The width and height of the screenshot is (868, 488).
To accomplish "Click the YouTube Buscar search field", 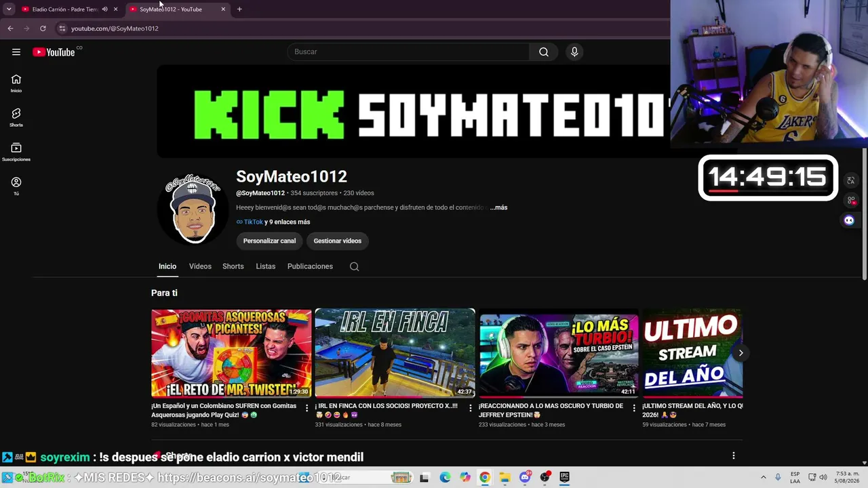I will [408, 52].
